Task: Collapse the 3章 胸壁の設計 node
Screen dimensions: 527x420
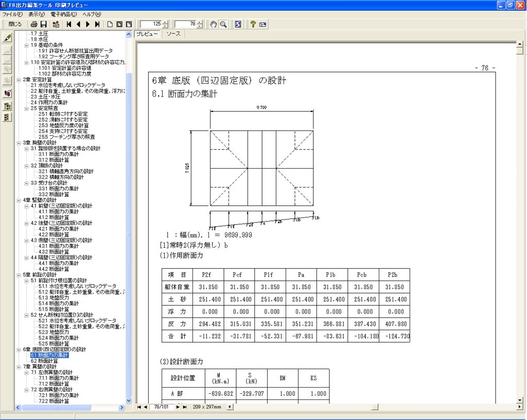Action: coord(19,143)
